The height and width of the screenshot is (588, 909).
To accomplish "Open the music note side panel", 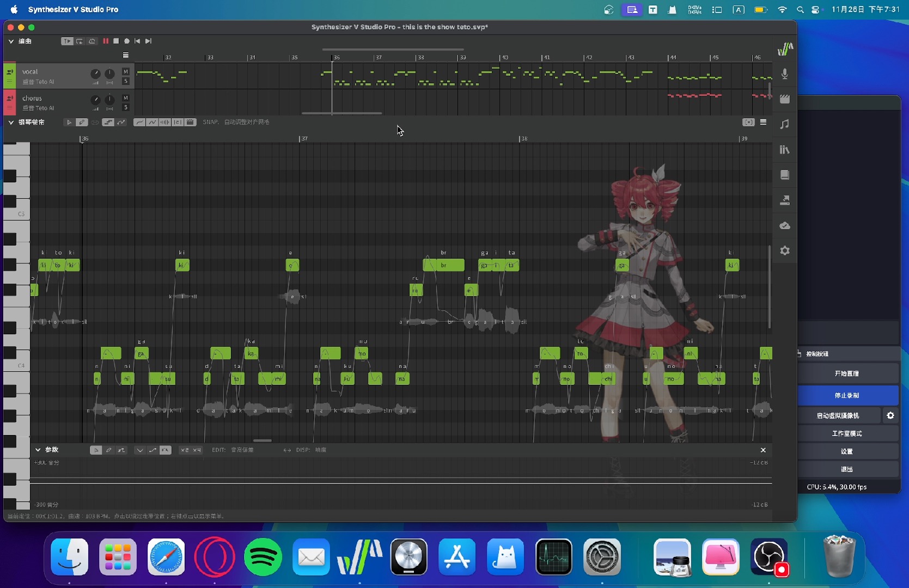I will [785, 124].
